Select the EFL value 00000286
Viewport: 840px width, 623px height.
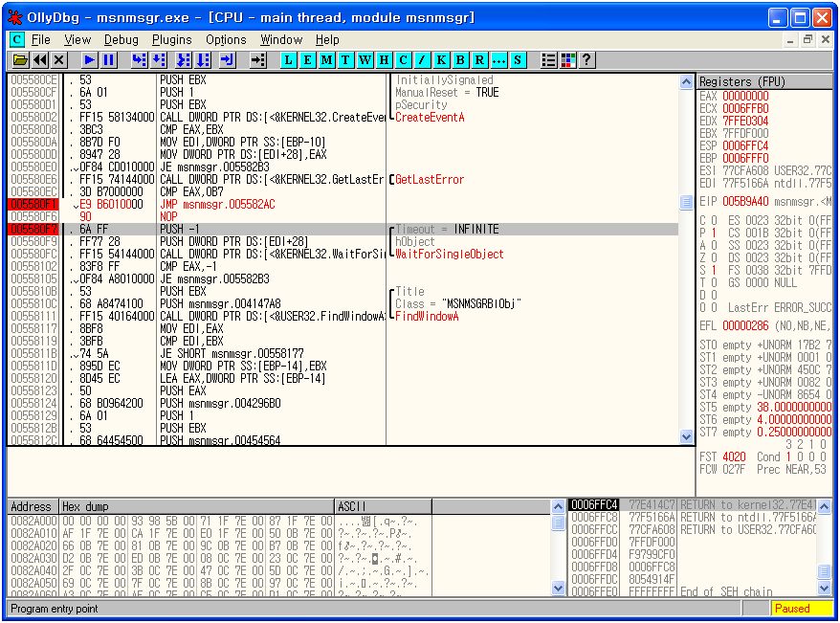point(745,325)
